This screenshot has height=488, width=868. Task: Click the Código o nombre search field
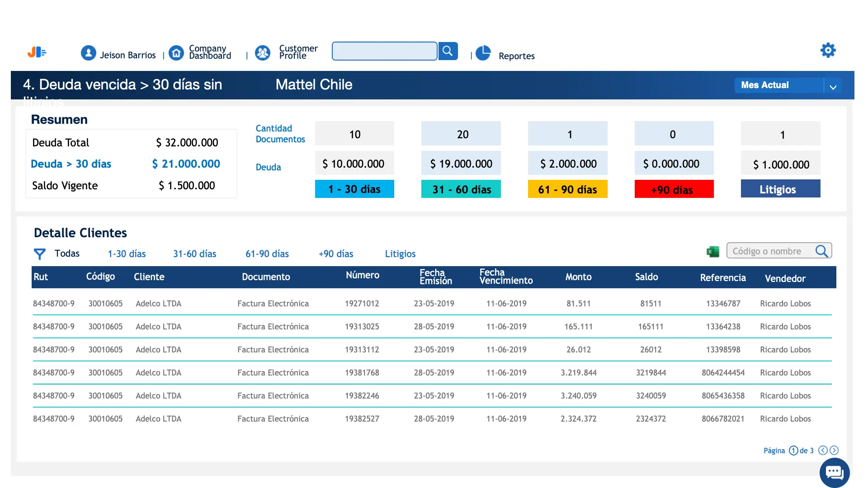pos(770,251)
